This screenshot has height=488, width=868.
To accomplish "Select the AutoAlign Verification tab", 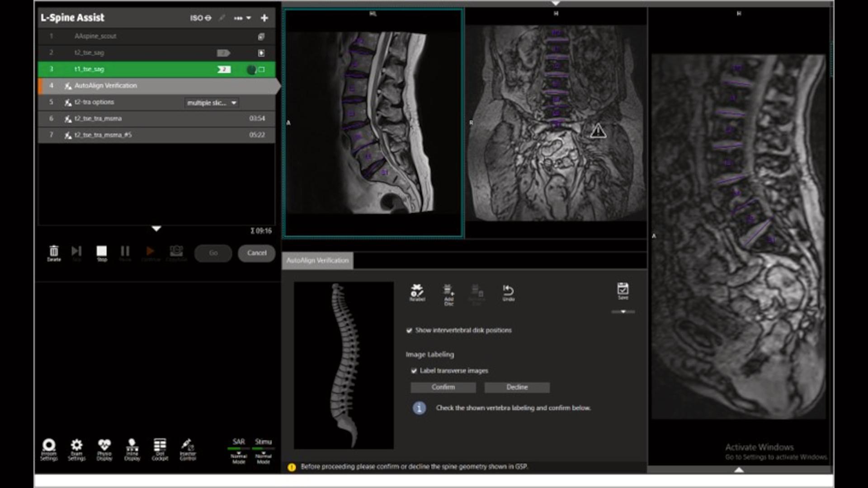I will point(317,260).
